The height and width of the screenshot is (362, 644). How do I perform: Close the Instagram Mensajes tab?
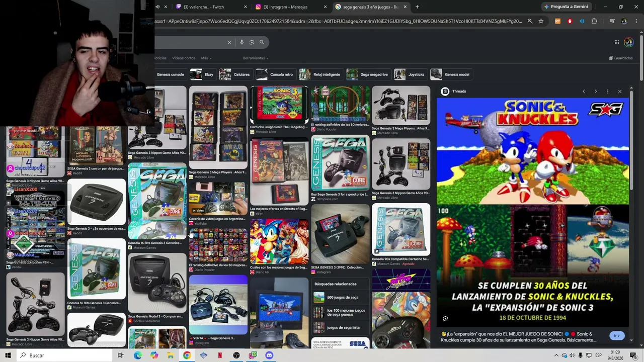(x=325, y=7)
